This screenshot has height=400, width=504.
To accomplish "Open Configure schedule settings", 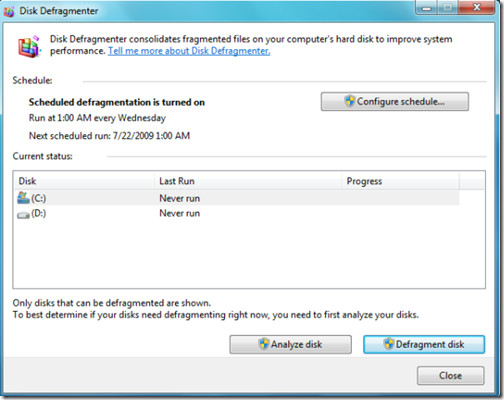I will pyautogui.click(x=395, y=101).
